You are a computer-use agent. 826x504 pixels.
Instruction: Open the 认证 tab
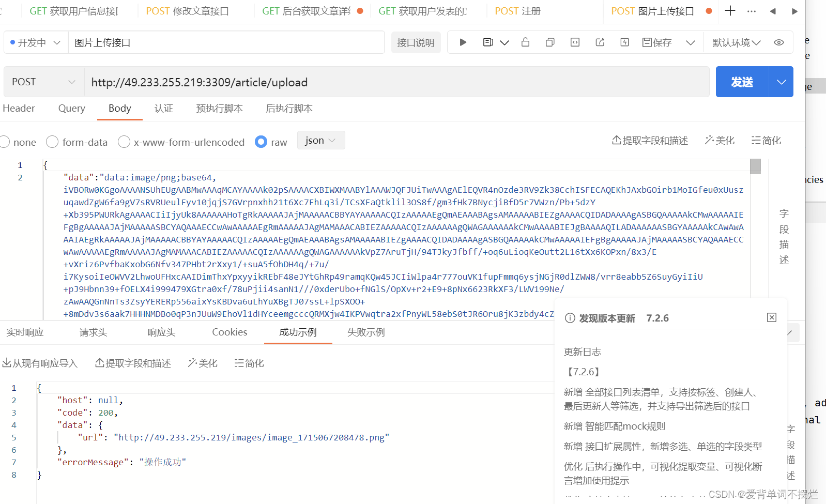click(x=163, y=108)
